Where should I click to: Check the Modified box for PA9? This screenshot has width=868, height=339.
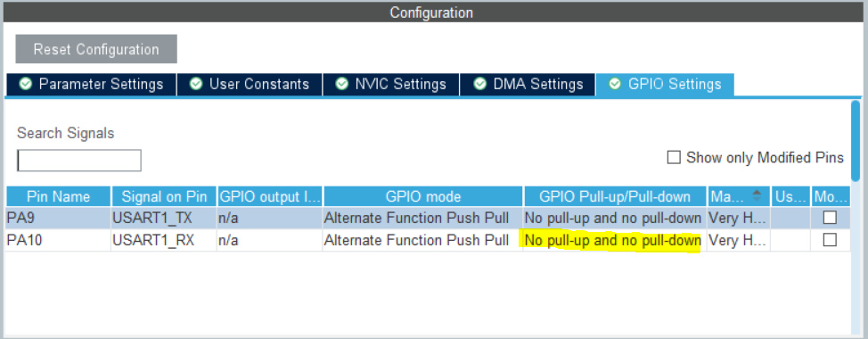click(x=830, y=219)
